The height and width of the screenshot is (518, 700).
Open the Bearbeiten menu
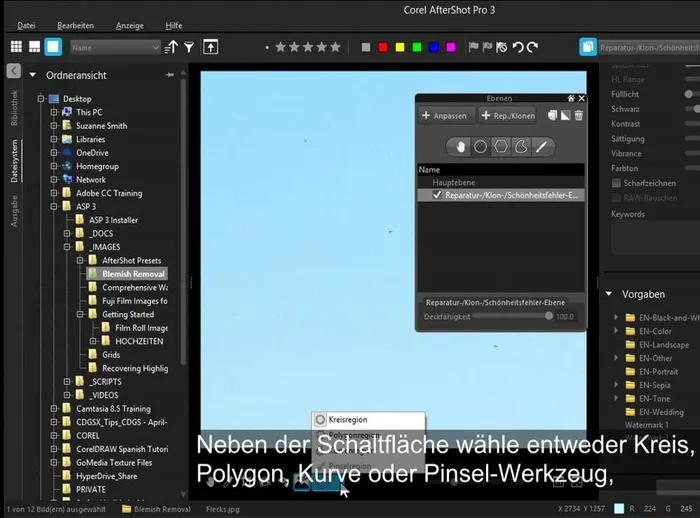76,24
